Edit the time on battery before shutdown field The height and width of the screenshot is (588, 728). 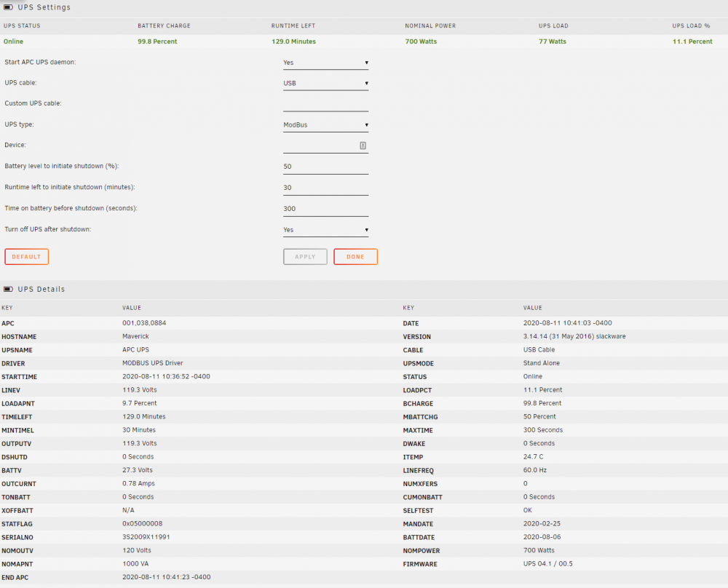coord(325,209)
